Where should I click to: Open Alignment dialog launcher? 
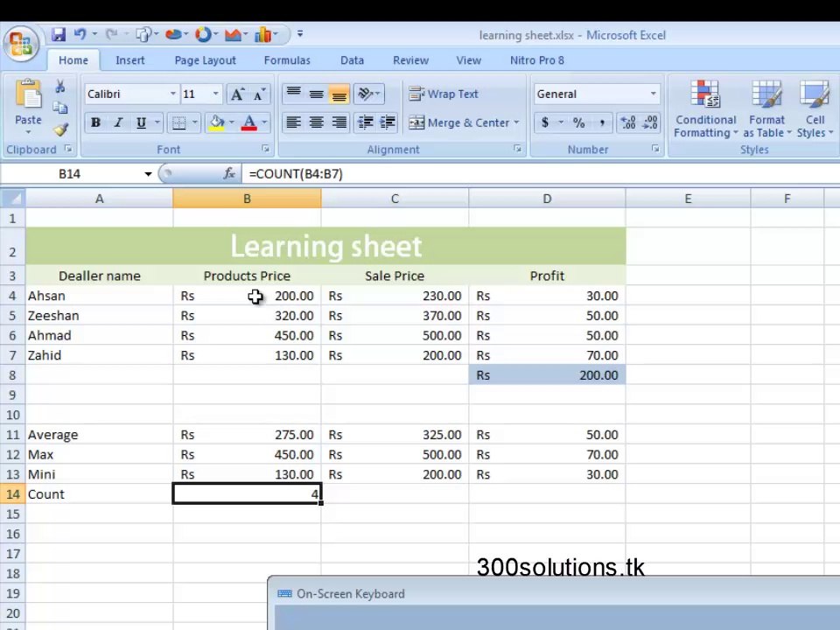point(517,149)
